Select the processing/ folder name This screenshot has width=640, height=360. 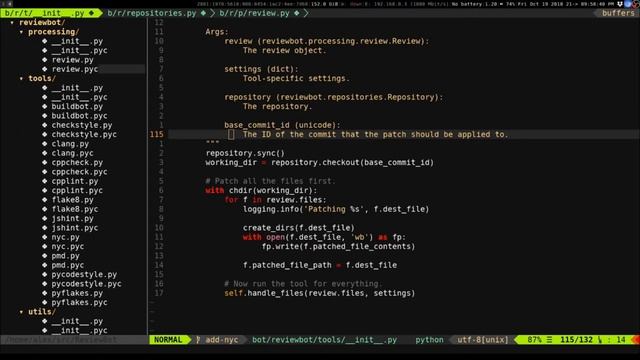coord(53,32)
